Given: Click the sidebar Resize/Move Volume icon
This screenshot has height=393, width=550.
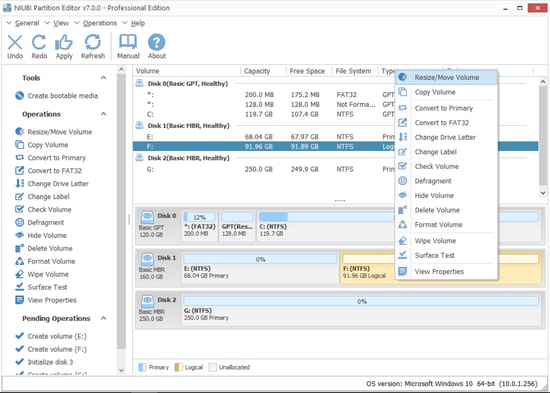Looking at the screenshot, I should click(x=20, y=132).
